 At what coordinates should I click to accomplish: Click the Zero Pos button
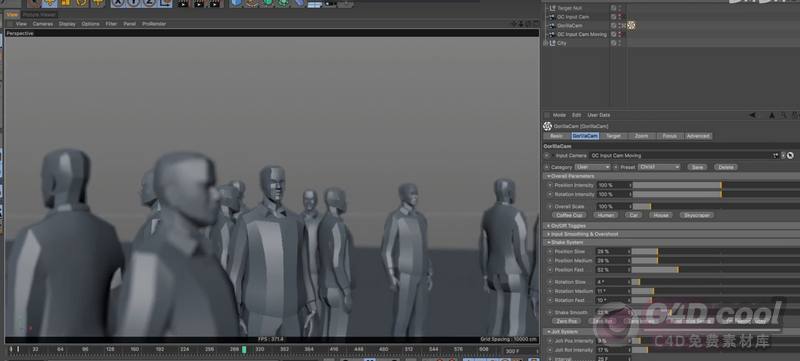coord(567,321)
